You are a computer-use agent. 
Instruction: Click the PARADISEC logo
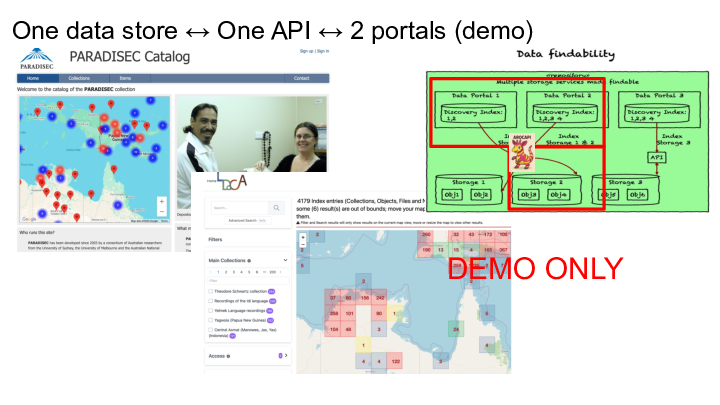37,59
